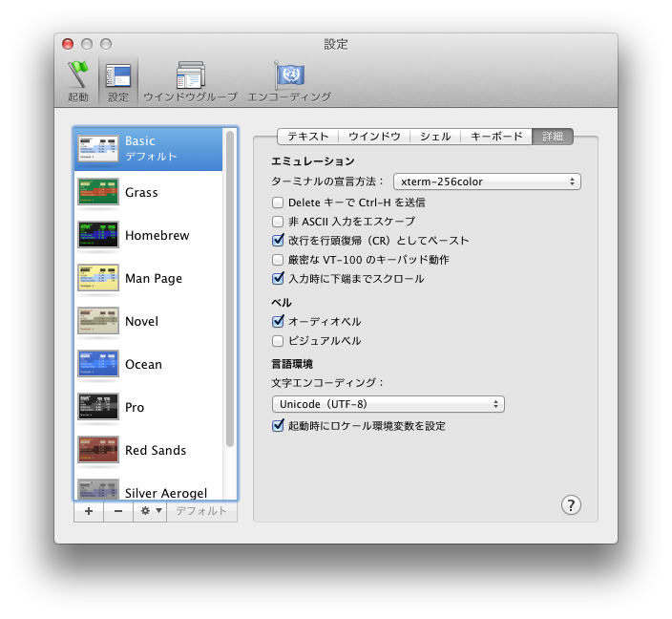
Task: Uncheck 改行を行頭復帰 (CR) としてペースト
Action: pos(278,240)
